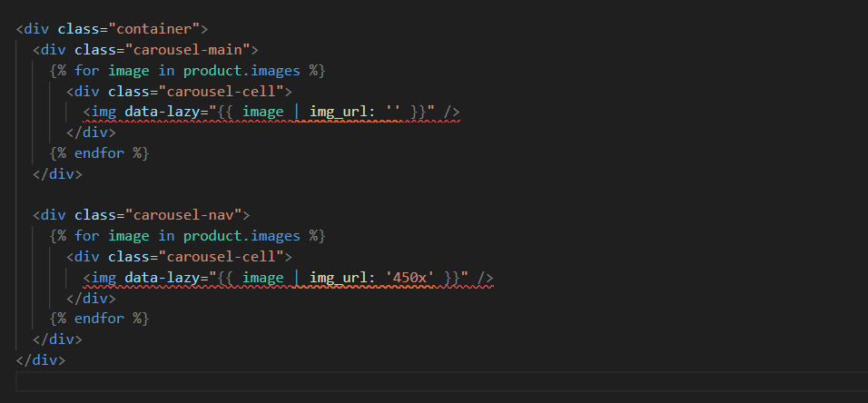Click the img tag in the carousel-nav cell

(104, 278)
